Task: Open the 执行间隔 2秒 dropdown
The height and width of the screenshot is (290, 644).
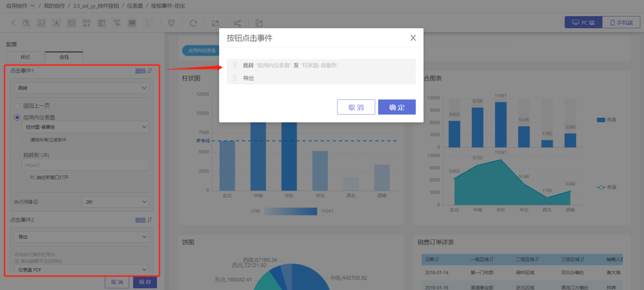Action: point(115,202)
